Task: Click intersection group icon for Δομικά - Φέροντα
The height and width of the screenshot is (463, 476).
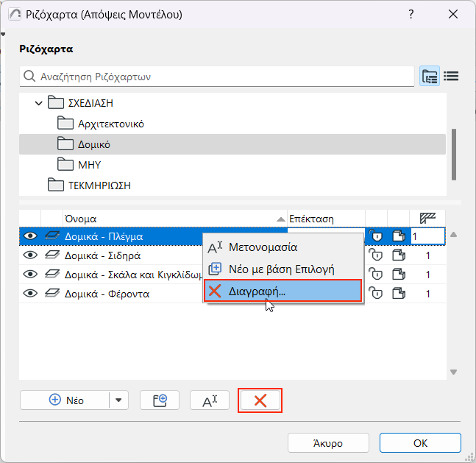Action: [398, 294]
